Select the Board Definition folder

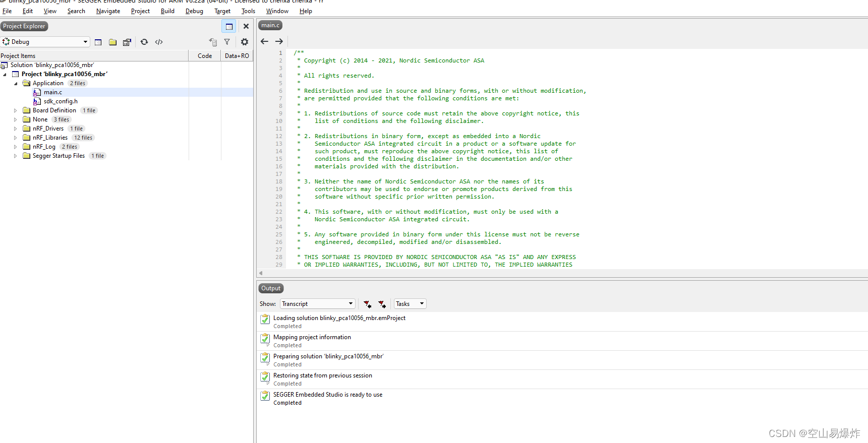pos(54,110)
